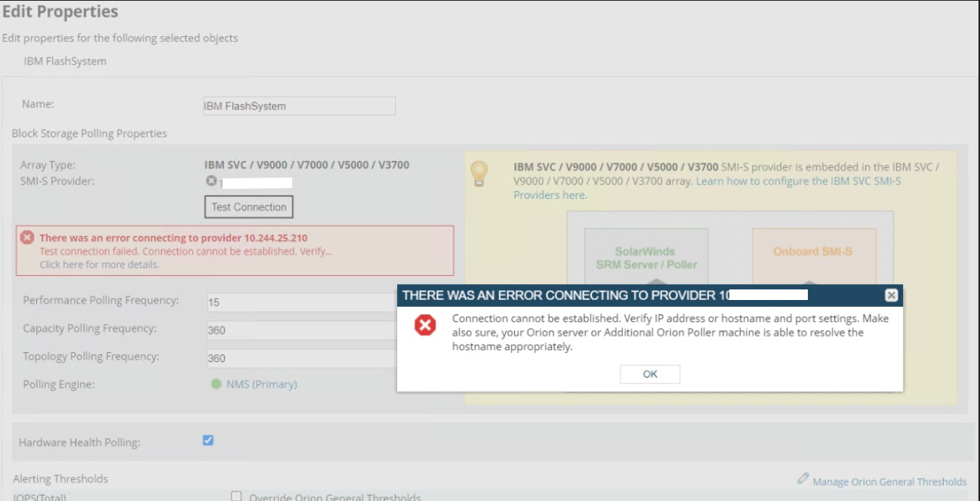Open Learn how to configure IBM SVC SMI-S link
This screenshot has width=980, height=501.
pyautogui.click(x=707, y=187)
